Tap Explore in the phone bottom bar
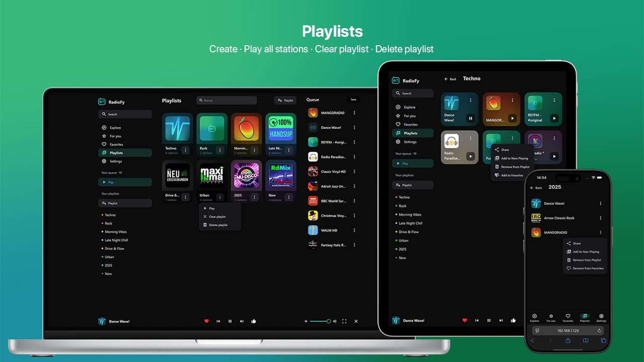Image resolution: width=644 pixels, height=362 pixels. [x=534, y=318]
